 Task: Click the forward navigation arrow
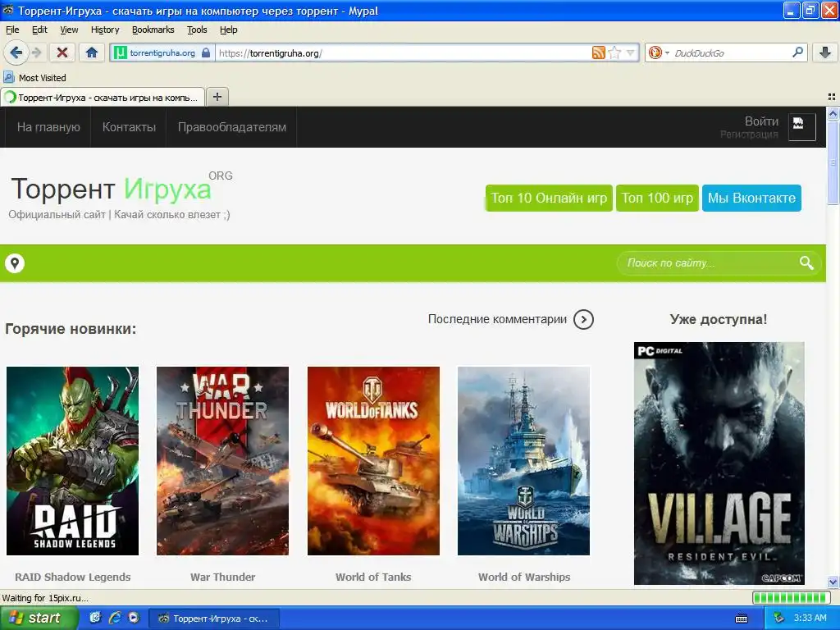point(36,52)
